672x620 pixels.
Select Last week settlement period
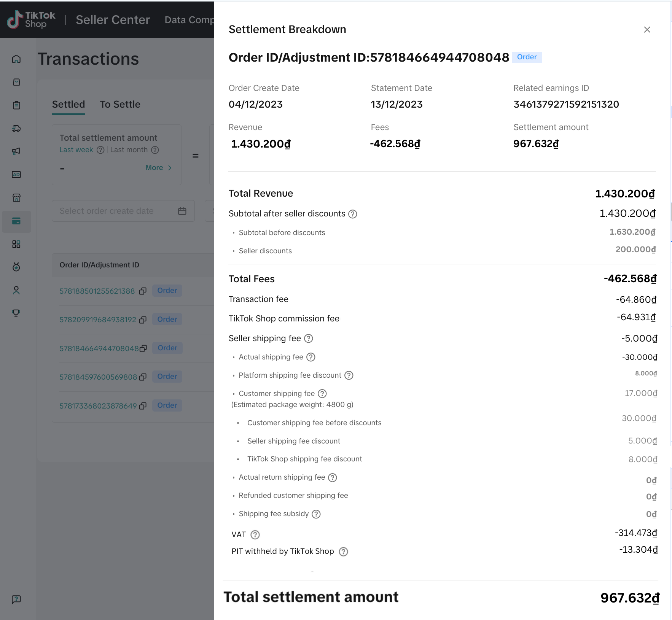(76, 150)
